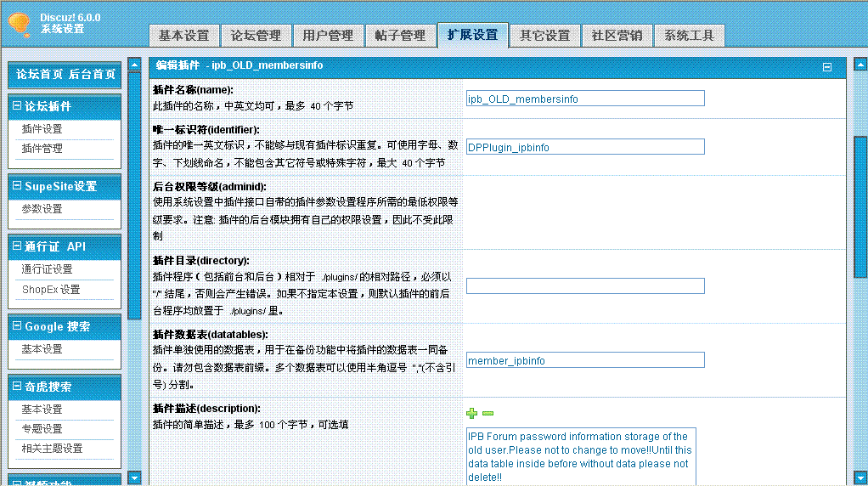Click the plugin name input field

point(585,99)
